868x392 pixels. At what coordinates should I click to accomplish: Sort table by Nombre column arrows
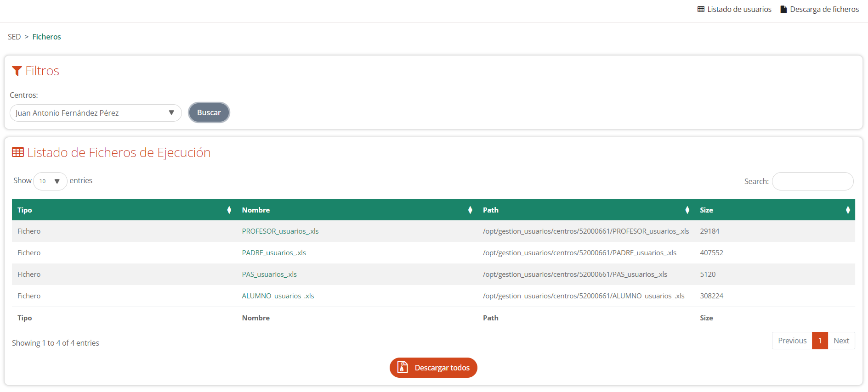[x=470, y=210]
